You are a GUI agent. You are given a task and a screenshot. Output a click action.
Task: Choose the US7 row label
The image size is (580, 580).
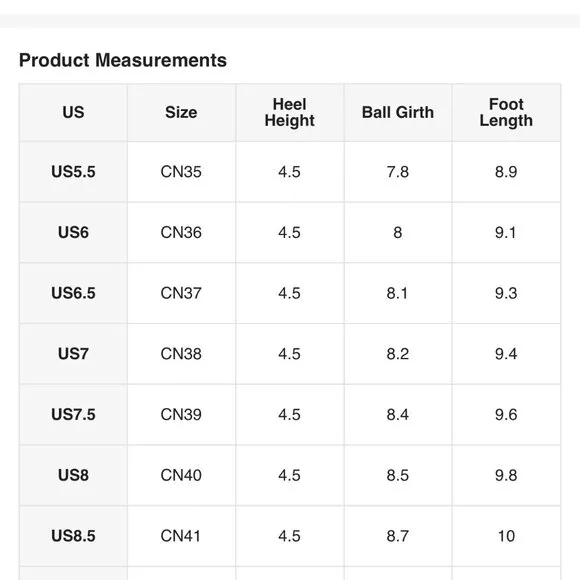click(x=73, y=354)
